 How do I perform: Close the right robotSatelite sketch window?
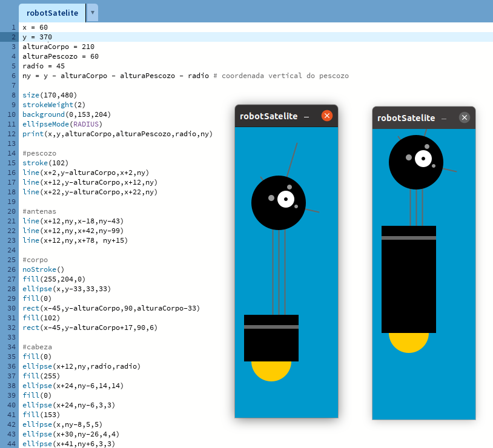[465, 117]
